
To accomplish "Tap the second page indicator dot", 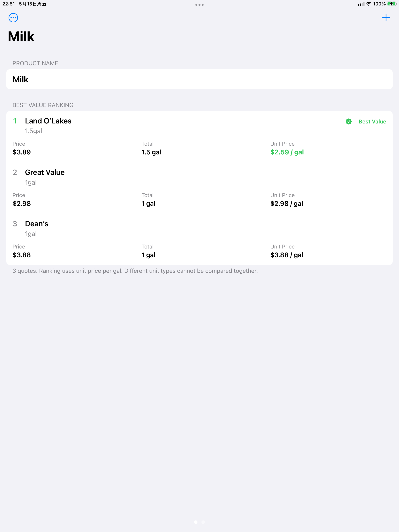I will point(203,522).
